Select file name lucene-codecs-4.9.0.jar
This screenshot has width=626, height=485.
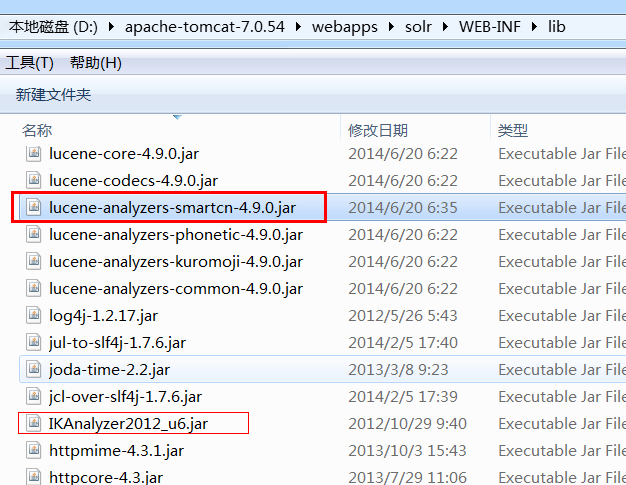(x=133, y=181)
